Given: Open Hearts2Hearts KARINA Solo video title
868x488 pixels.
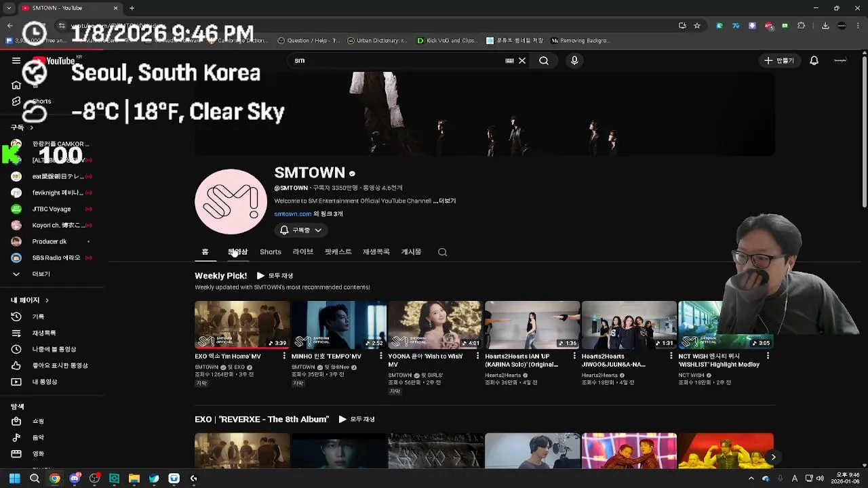Looking at the screenshot, I should point(521,360).
